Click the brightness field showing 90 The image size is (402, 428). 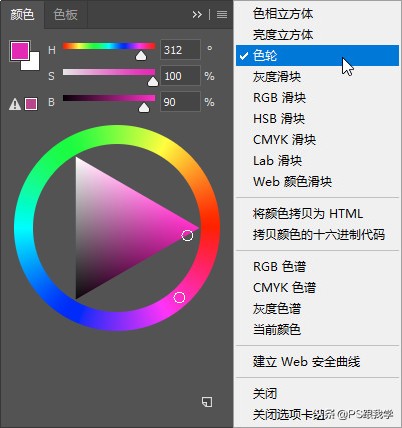point(180,102)
